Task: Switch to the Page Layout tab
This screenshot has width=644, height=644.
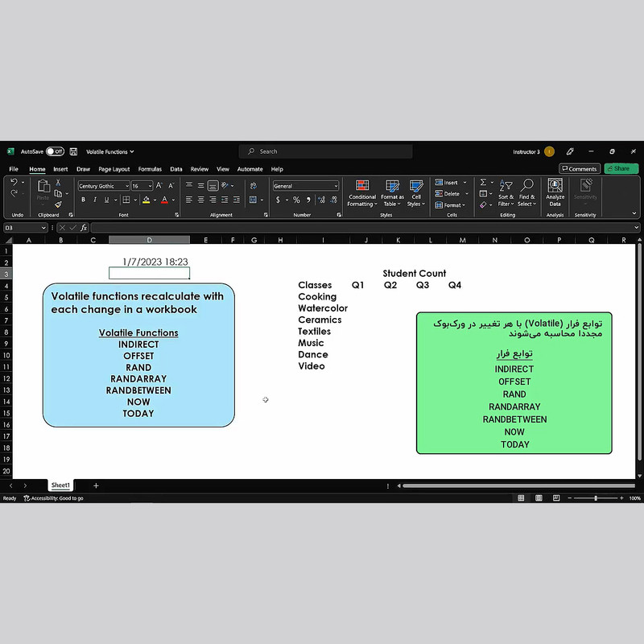Action: tap(114, 169)
